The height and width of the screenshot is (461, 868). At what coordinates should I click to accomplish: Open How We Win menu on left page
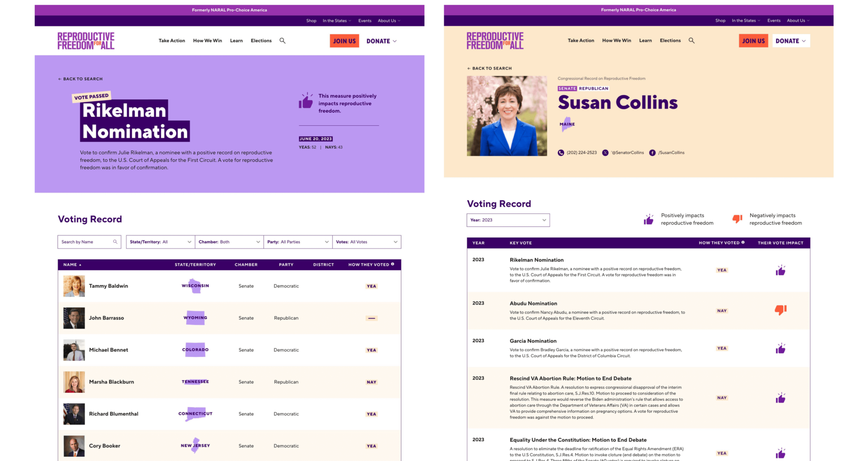click(x=207, y=41)
